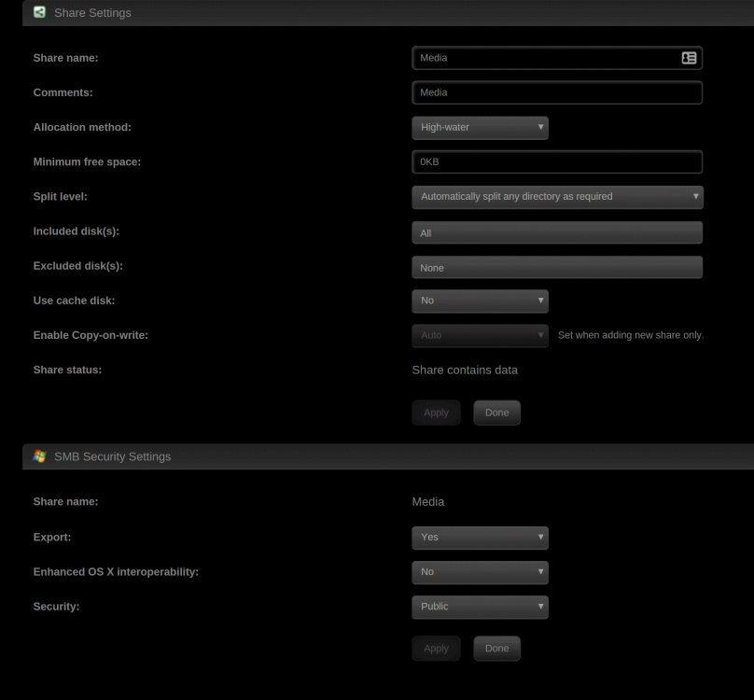Click Apply in SMB Security Settings
This screenshot has width=754, height=700.
[x=436, y=649]
